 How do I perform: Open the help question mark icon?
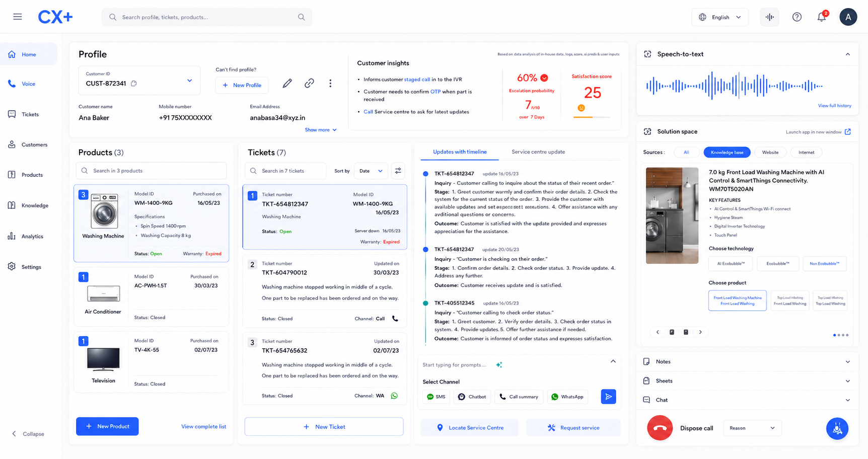tap(797, 17)
